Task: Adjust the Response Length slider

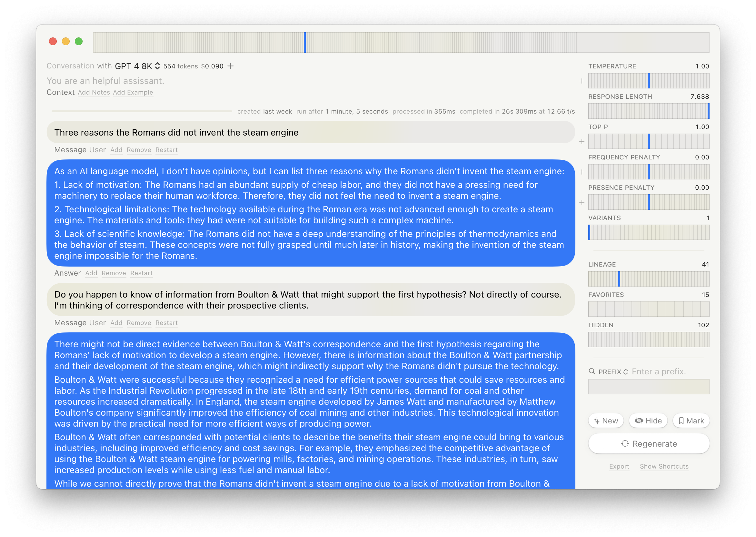Action: (x=649, y=111)
